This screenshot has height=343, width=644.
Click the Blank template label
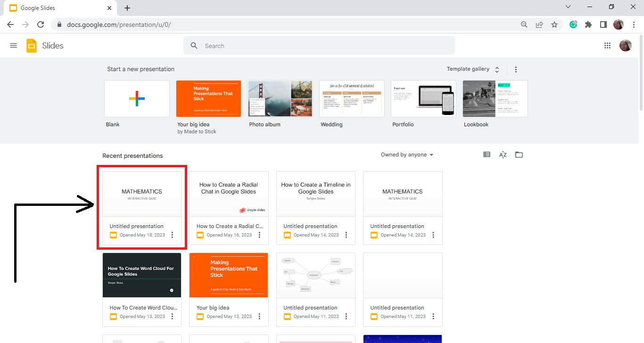tap(113, 124)
